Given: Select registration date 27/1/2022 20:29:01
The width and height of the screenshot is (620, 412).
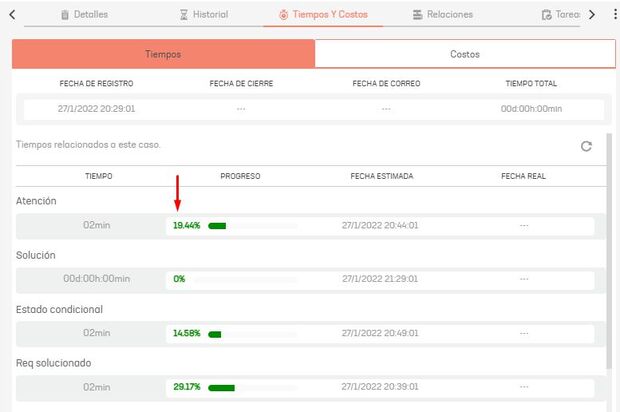Looking at the screenshot, I should click(96, 109).
